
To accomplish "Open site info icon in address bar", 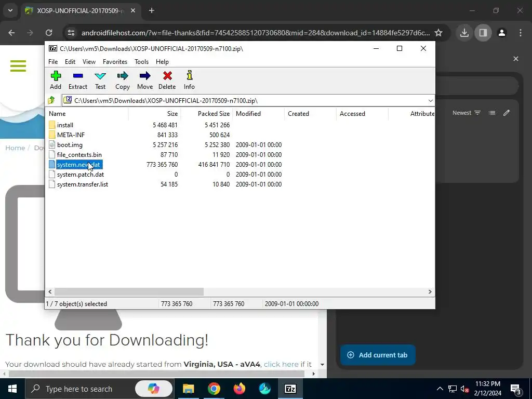I will [71, 33].
